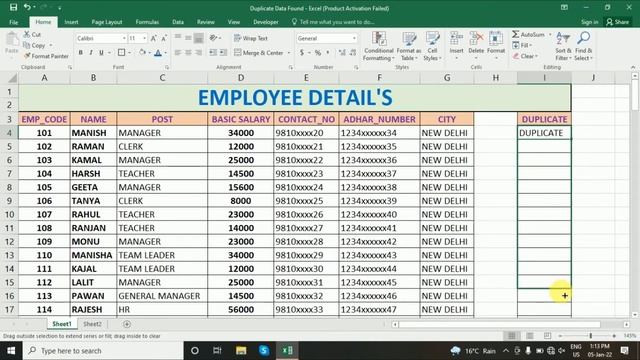The image size is (640, 360).
Task: Click the Sign in link
Action: point(589,22)
